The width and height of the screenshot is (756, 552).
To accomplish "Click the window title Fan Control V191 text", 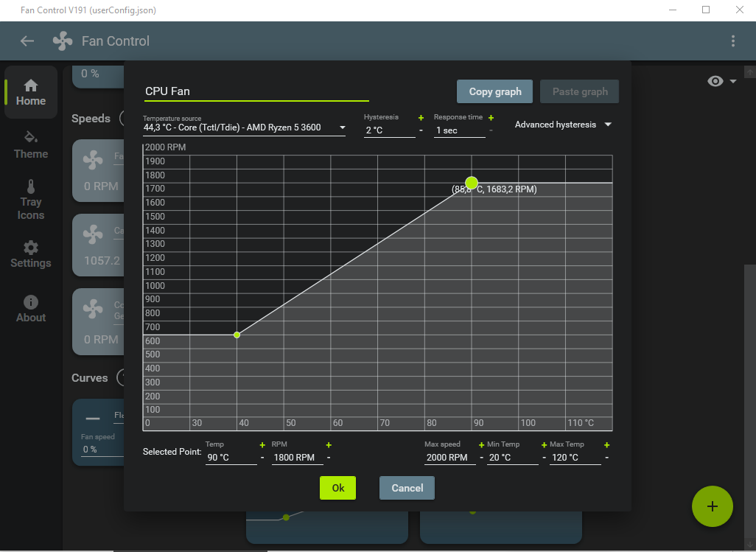I will pos(88,10).
